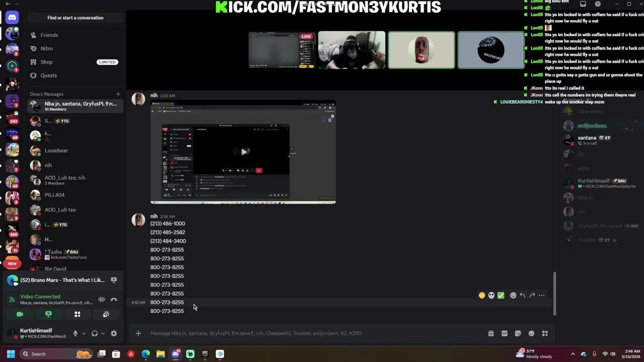Open the Windows Start menu

(x=11, y=354)
